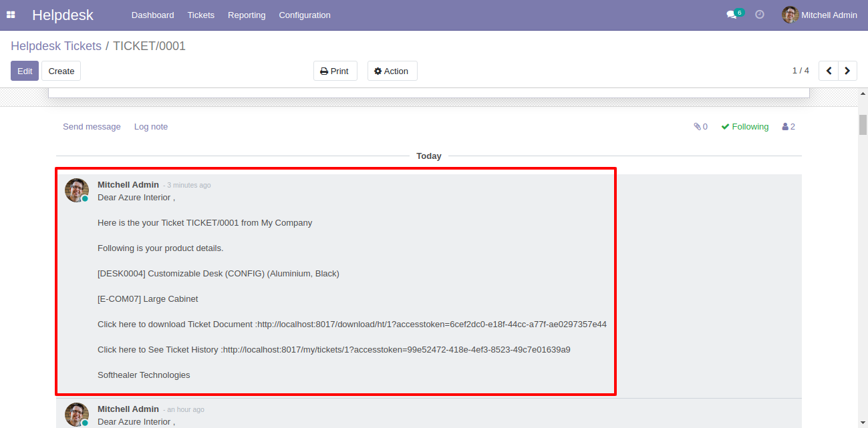Viewport: 868px width, 428px height.
Task: Click avatar on 3 minutes ago message
Action: 77,190
